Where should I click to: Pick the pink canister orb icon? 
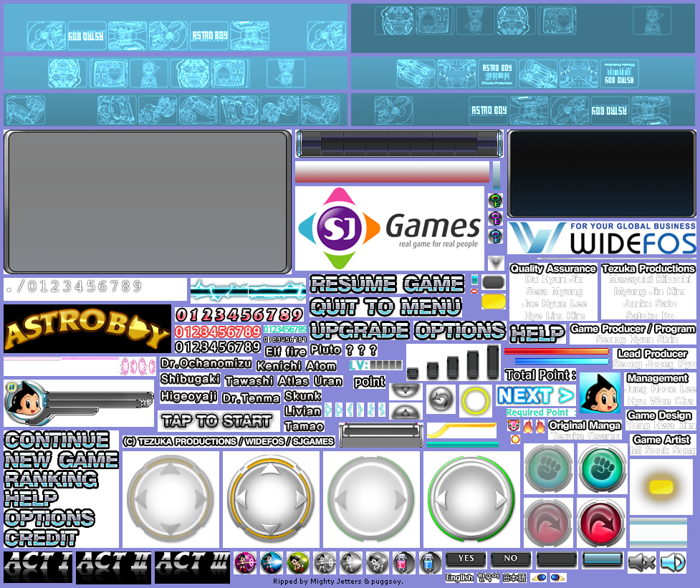(404, 562)
